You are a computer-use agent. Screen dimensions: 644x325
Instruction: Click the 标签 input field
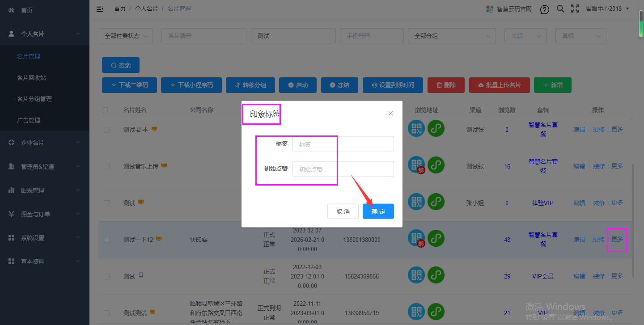tap(343, 144)
